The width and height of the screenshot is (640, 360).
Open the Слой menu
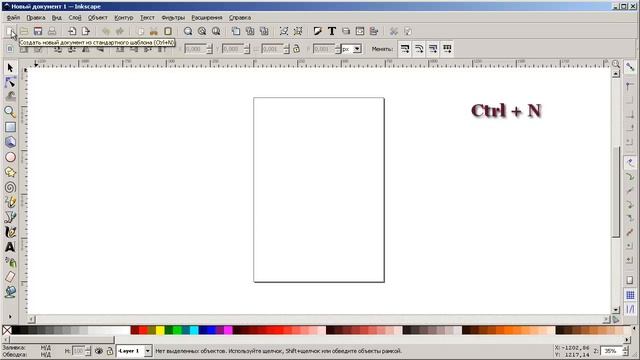pos(75,18)
